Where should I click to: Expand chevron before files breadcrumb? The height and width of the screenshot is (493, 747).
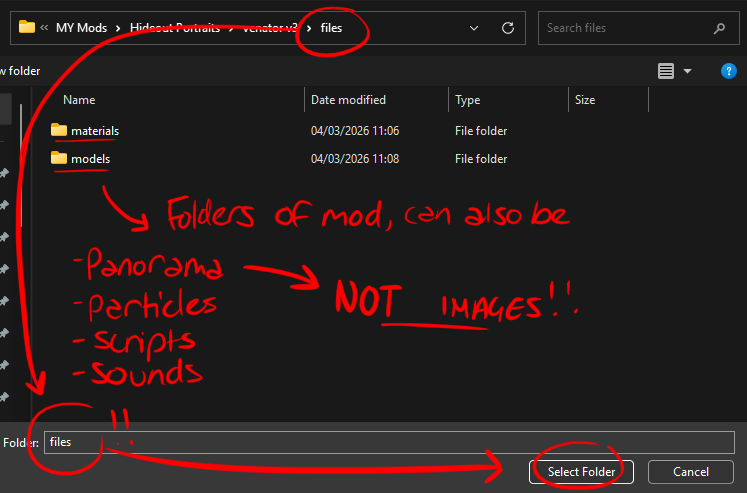tap(309, 28)
